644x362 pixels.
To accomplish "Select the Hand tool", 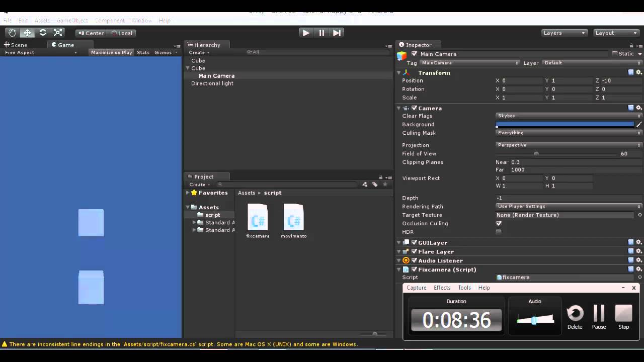I will (13, 33).
